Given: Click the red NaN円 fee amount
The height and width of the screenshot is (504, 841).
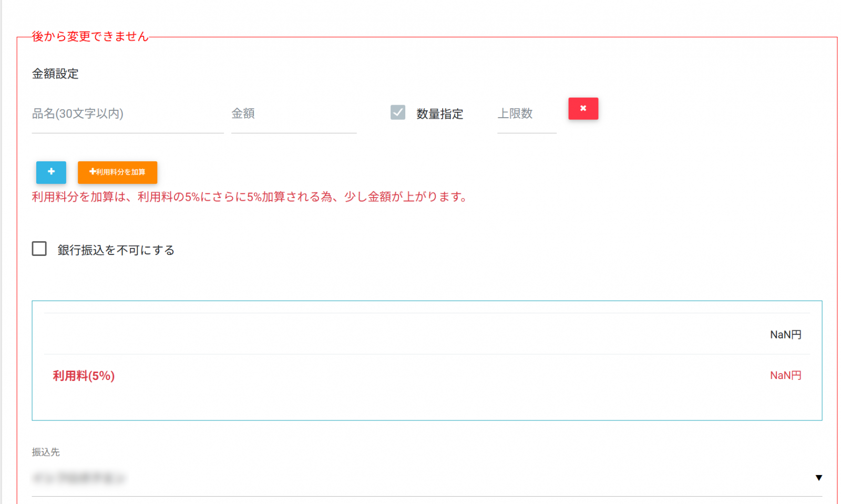Looking at the screenshot, I should pos(785,375).
